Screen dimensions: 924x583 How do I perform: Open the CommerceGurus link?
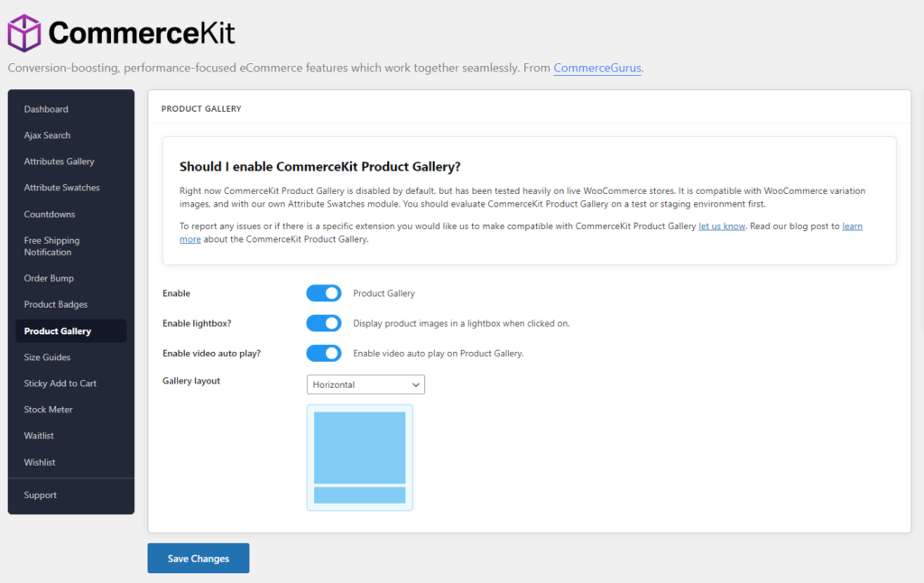point(597,68)
